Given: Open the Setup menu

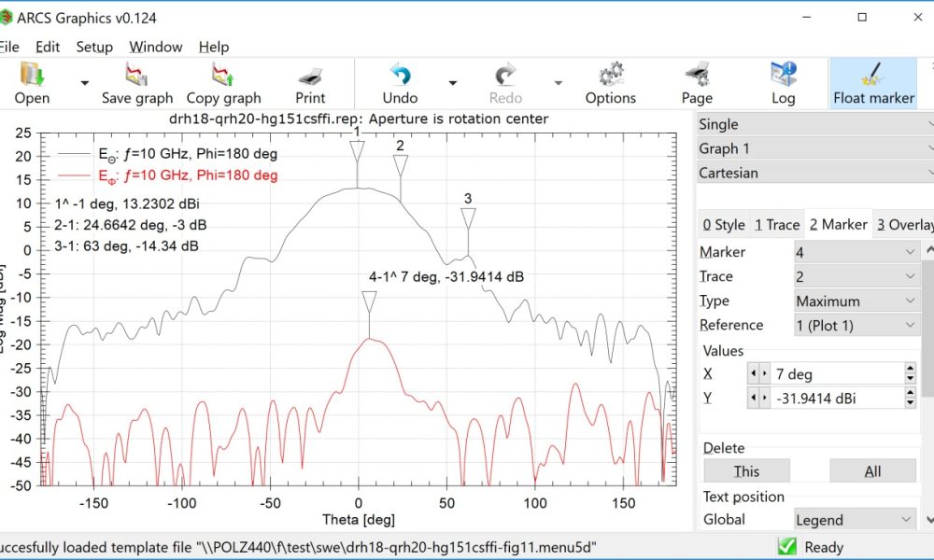Looking at the screenshot, I should pyautogui.click(x=94, y=47).
